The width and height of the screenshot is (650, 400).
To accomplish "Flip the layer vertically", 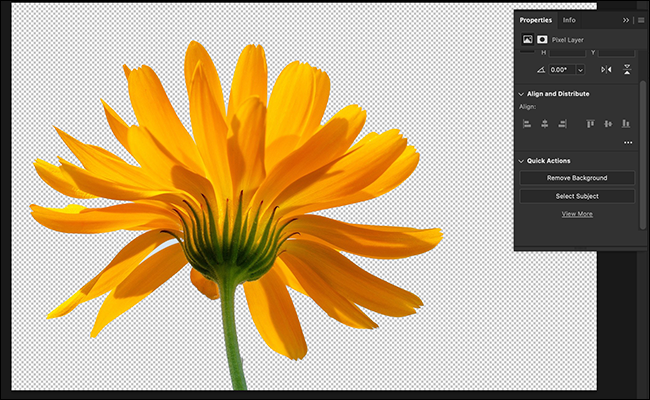I will pyautogui.click(x=627, y=70).
